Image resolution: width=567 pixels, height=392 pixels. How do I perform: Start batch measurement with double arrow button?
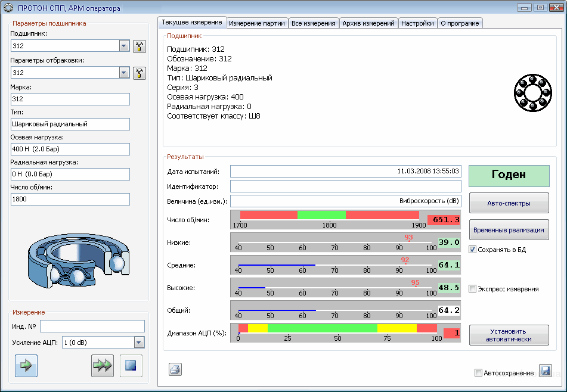click(x=103, y=366)
